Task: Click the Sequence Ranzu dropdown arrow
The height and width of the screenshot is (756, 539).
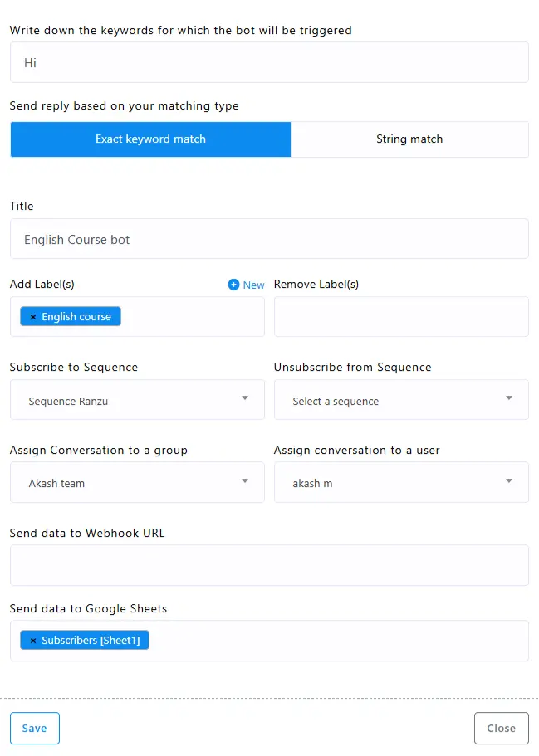Action: click(245, 399)
